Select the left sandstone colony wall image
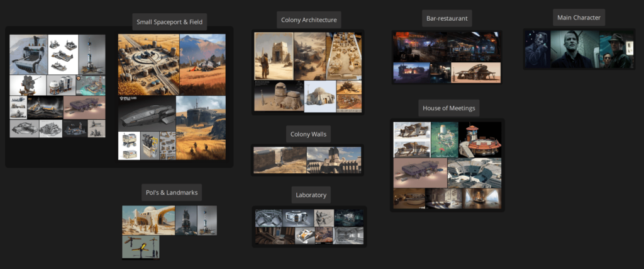 279,160
